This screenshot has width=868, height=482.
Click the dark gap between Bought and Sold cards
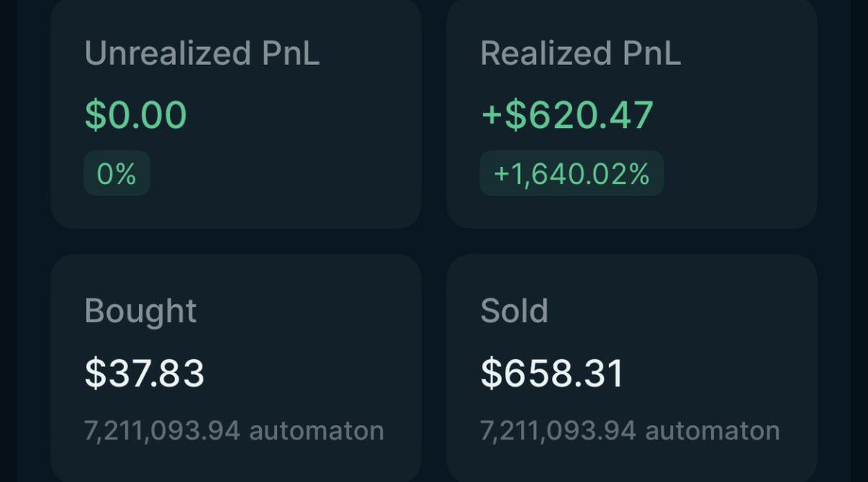pos(434,361)
